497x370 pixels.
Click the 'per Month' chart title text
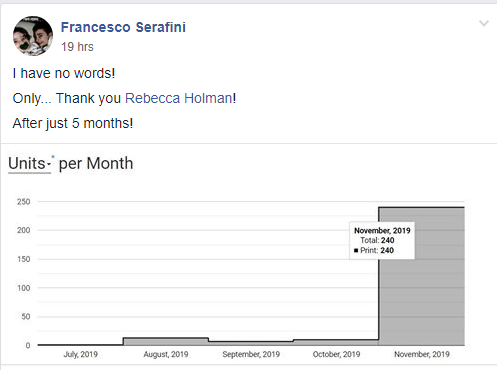[x=96, y=164]
